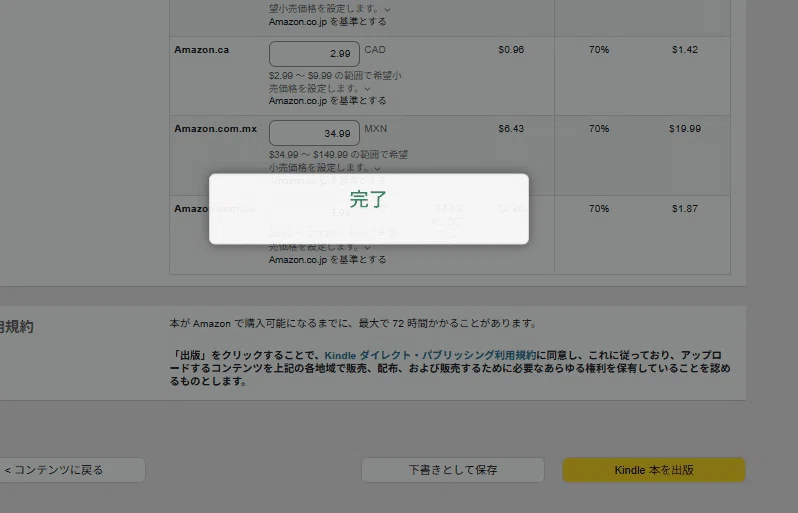The height and width of the screenshot is (513, 798).
Task: Click the 完了 confirmation popup
Action: (369, 209)
